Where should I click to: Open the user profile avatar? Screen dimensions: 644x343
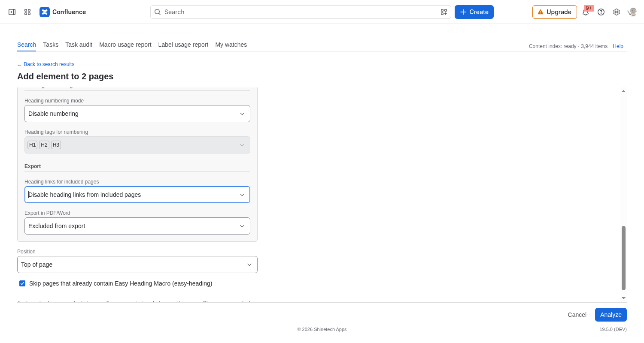click(632, 12)
